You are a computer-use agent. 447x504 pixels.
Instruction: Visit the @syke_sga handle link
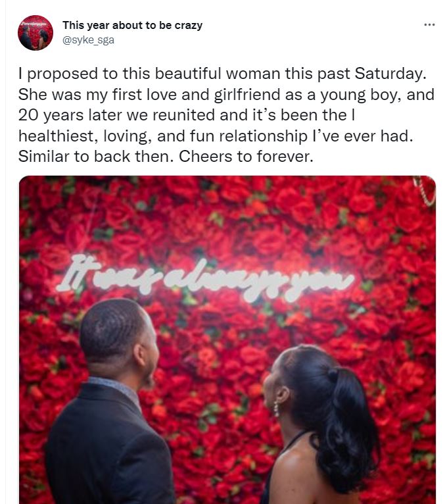pyautogui.click(x=88, y=40)
